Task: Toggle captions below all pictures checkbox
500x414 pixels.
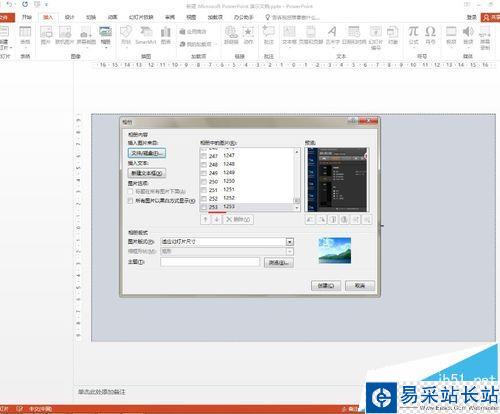Action: coord(130,192)
